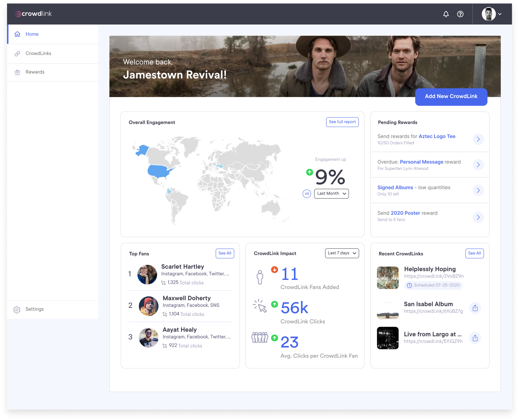Screen dimensions: 519x420
Task: Share the San Isabel Album link
Action: pos(475,308)
